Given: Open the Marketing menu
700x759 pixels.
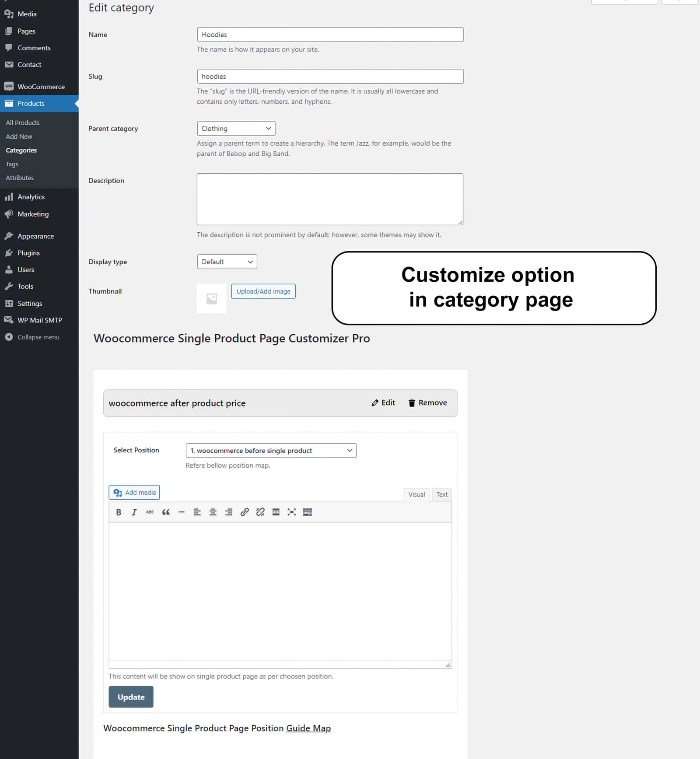Looking at the screenshot, I should tap(39, 214).
